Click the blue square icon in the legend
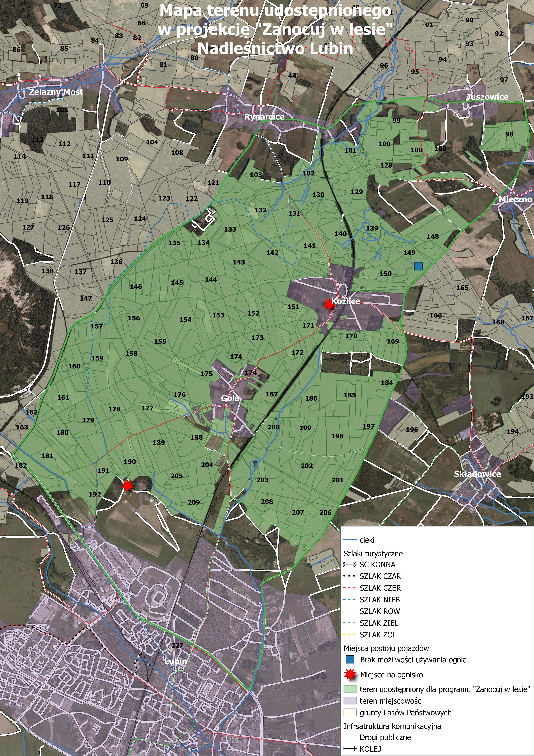534x756 pixels. pyautogui.click(x=350, y=660)
